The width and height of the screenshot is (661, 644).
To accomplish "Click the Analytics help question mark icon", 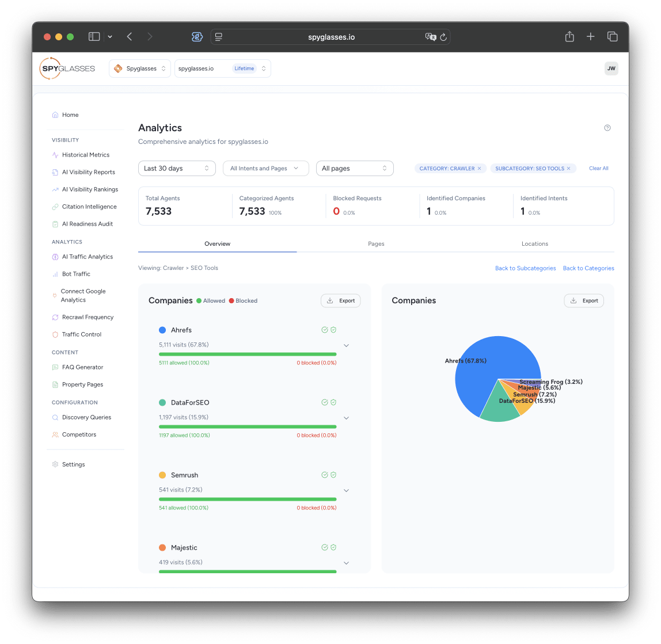I will 607,128.
